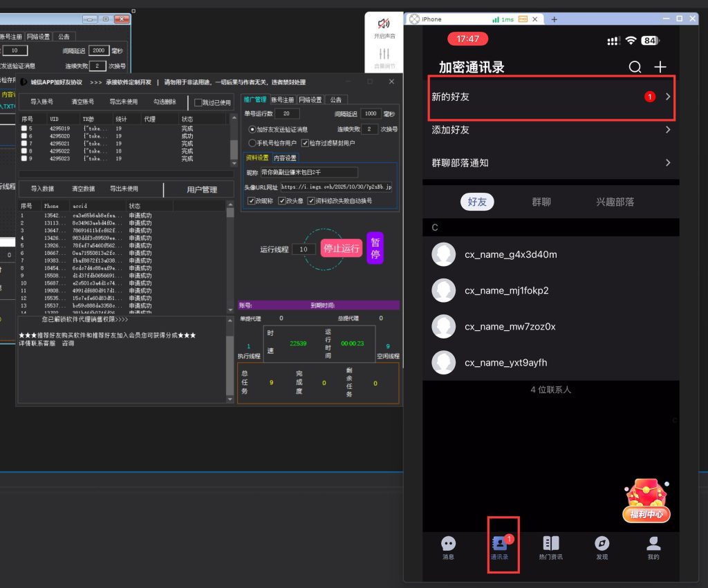Tap the search magnifier in 加密通讯录 header

tap(635, 67)
